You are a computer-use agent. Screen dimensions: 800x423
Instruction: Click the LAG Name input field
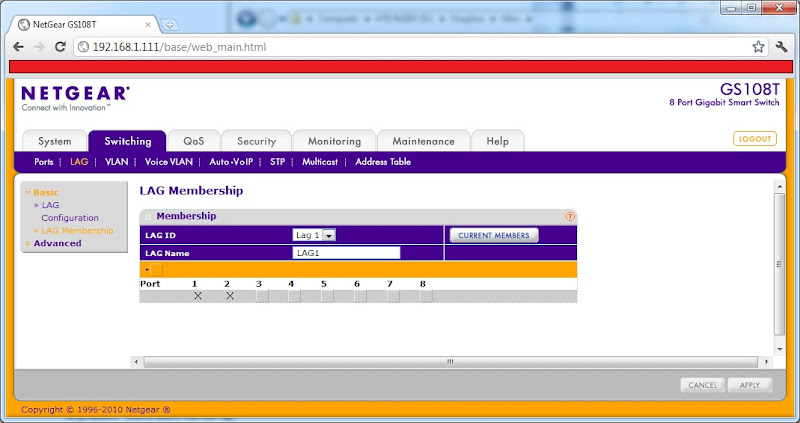coord(346,253)
